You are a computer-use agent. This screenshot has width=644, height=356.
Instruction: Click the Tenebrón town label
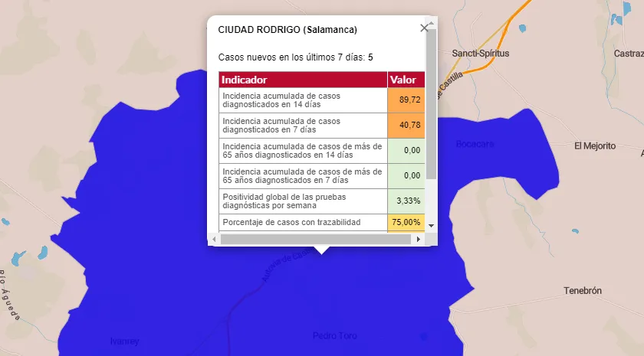tap(583, 291)
